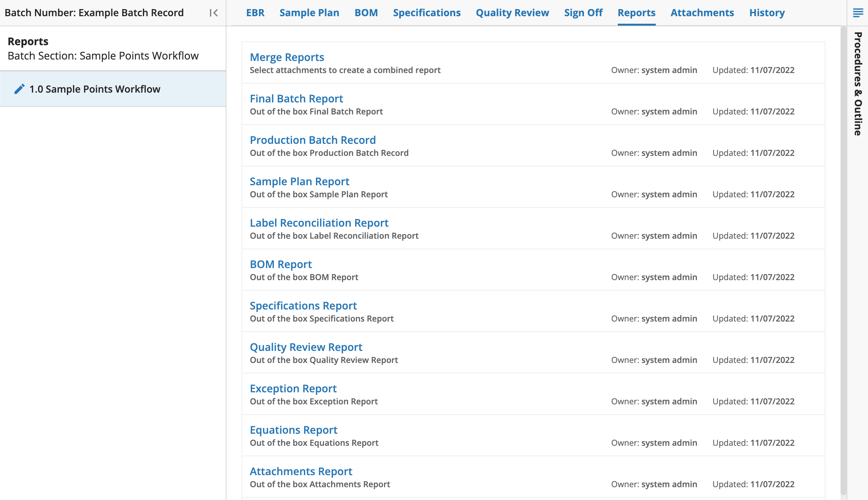Click 'Out of the box Production Batch Record' description
The height and width of the screenshot is (500, 868).
pyautogui.click(x=329, y=153)
